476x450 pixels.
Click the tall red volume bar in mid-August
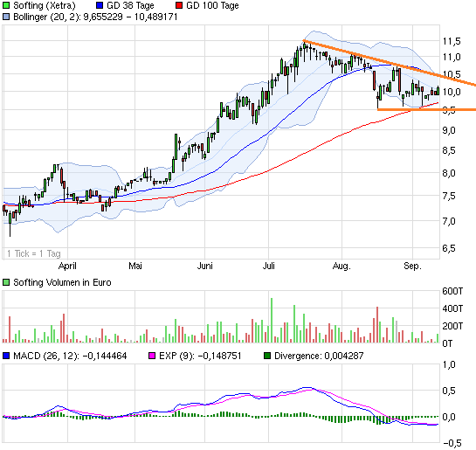[377, 325]
